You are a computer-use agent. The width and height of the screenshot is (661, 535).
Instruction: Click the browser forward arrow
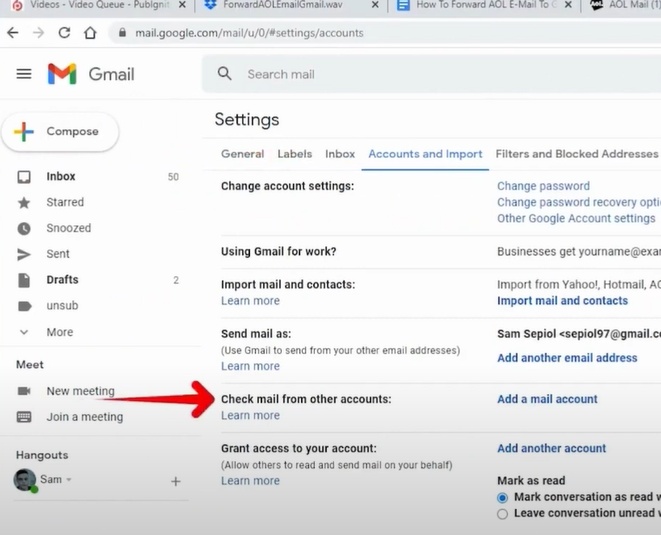[38, 32]
